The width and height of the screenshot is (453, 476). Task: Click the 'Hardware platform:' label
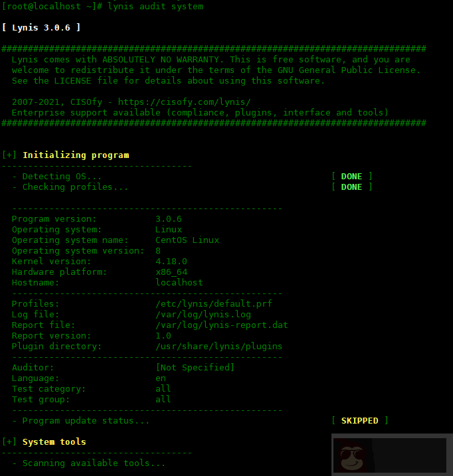pos(60,272)
